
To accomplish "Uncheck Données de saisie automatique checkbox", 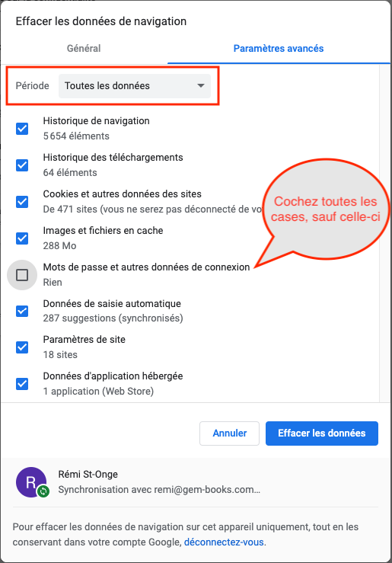I will pos(22,311).
